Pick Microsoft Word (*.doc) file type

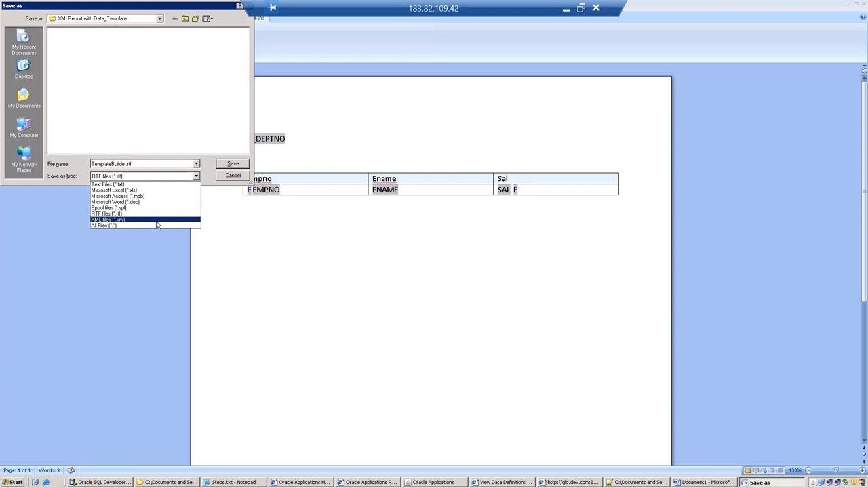tap(145, 202)
